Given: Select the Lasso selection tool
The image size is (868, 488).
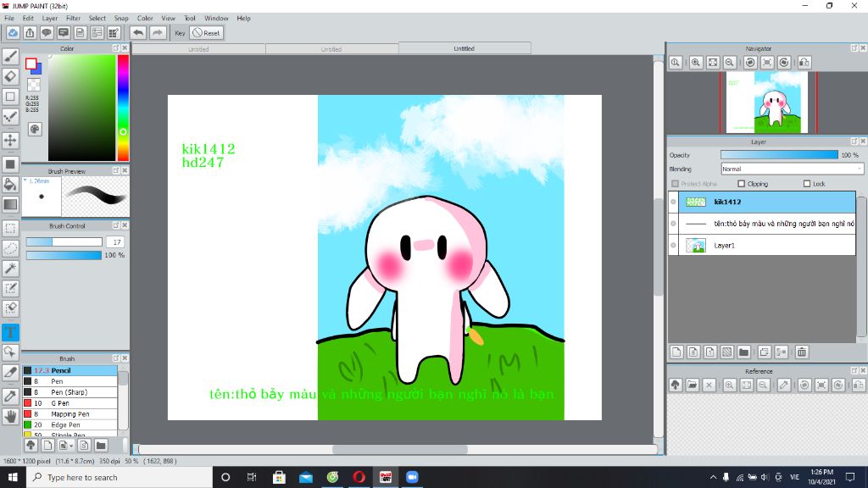Looking at the screenshot, I should coord(10,248).
